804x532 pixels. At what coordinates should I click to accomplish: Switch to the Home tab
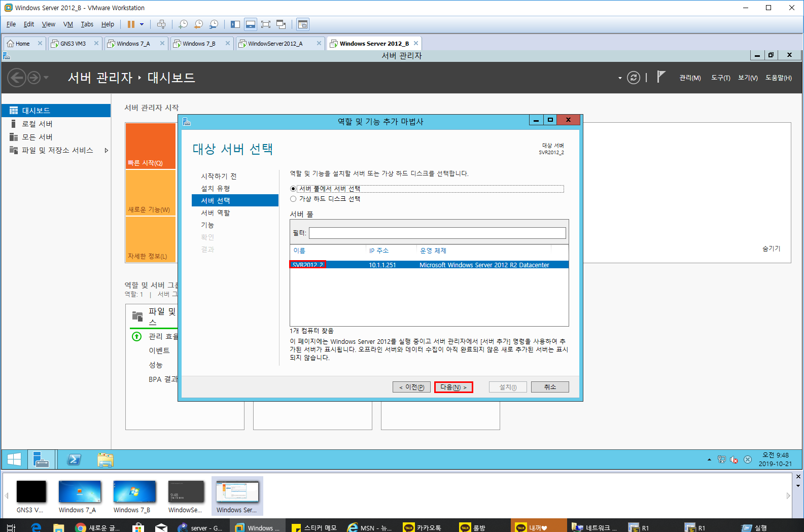click(x=21, y=44)
